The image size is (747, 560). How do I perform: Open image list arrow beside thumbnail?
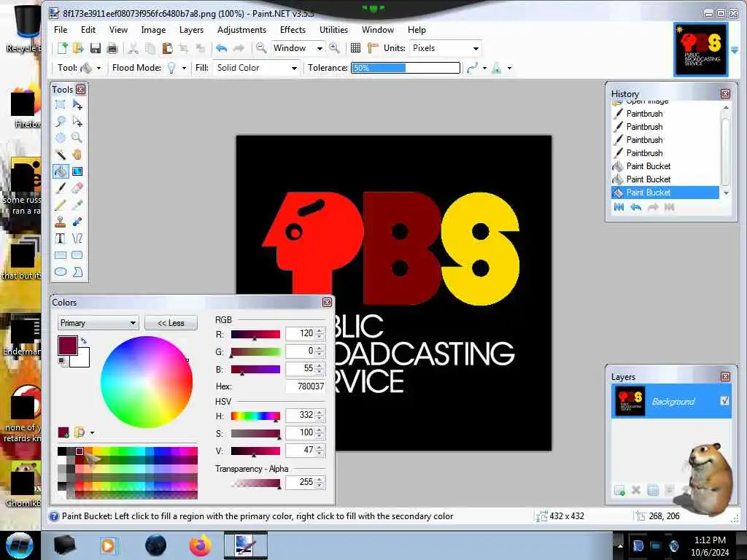(735, 50)
